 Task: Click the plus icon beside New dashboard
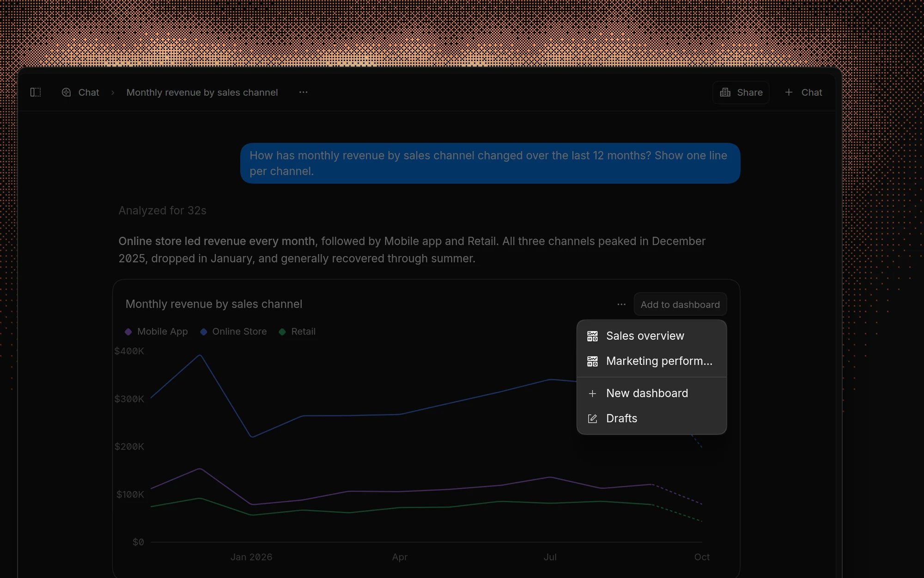pyautogui.click(x=592, y=394)
